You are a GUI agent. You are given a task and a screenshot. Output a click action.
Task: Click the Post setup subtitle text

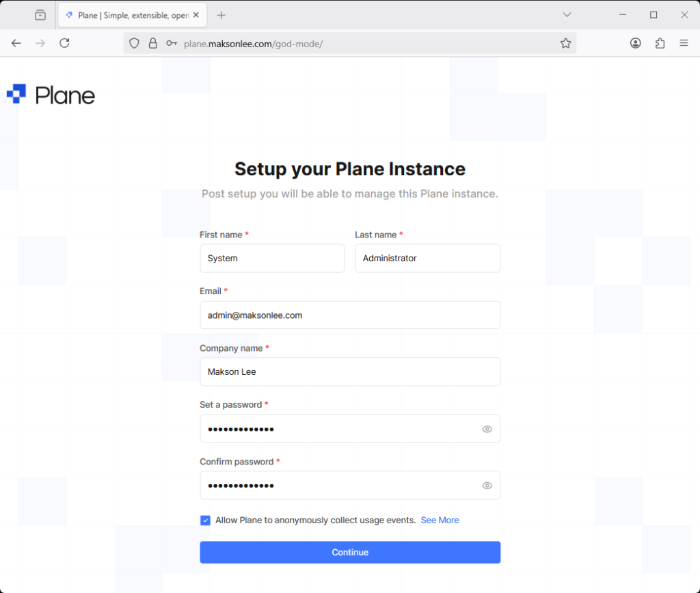tap(350, 194)
